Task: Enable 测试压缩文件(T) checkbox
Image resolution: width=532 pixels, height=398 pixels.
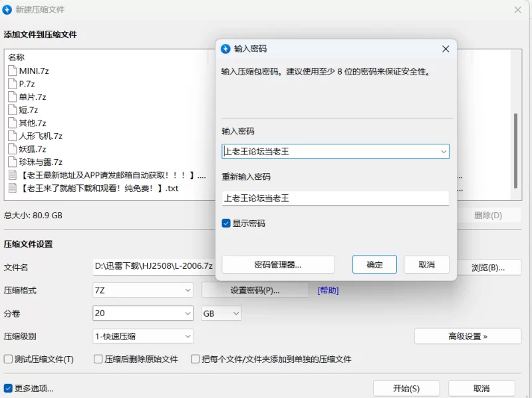Action: (x=9, y=359)
